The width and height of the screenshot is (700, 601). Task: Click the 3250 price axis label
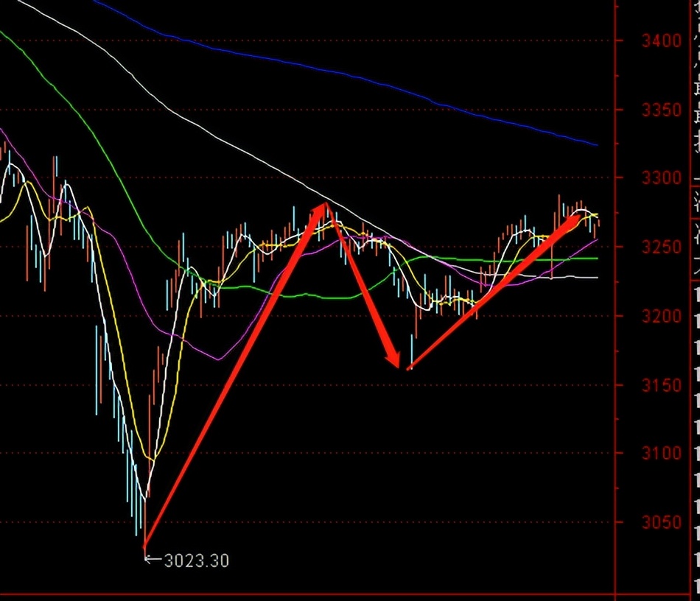pyautogui.click(x=662, y=247)
